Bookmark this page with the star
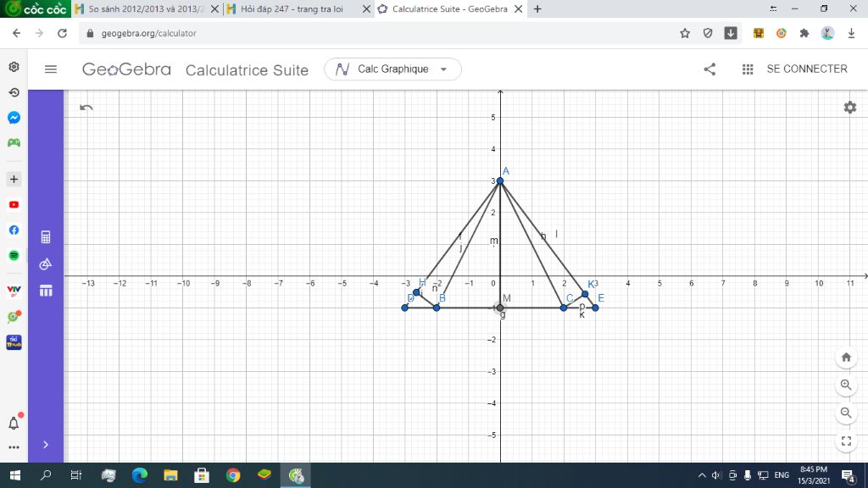 (x=685, y=33)
